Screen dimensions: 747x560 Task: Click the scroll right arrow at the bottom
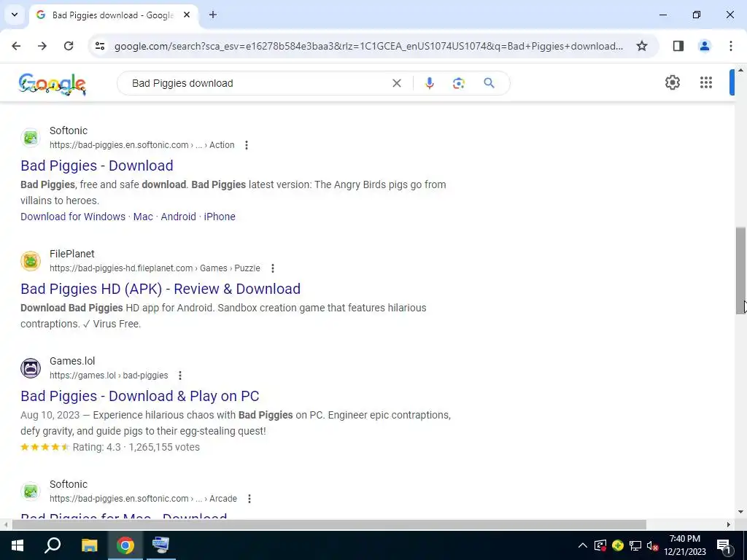tap(729, 525)
